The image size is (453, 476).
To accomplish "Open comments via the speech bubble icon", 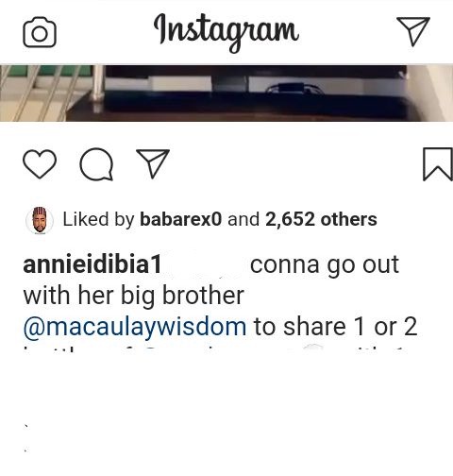I will coord(96,164).
